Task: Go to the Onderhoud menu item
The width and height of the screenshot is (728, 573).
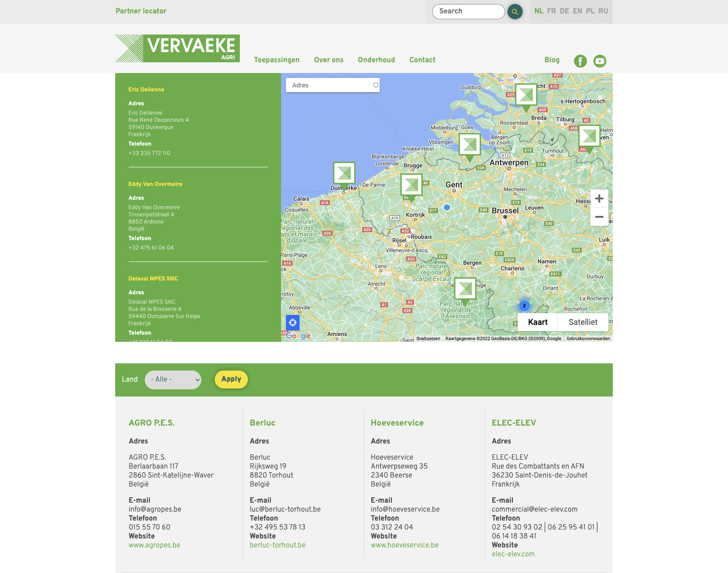Action: point(376,60)
